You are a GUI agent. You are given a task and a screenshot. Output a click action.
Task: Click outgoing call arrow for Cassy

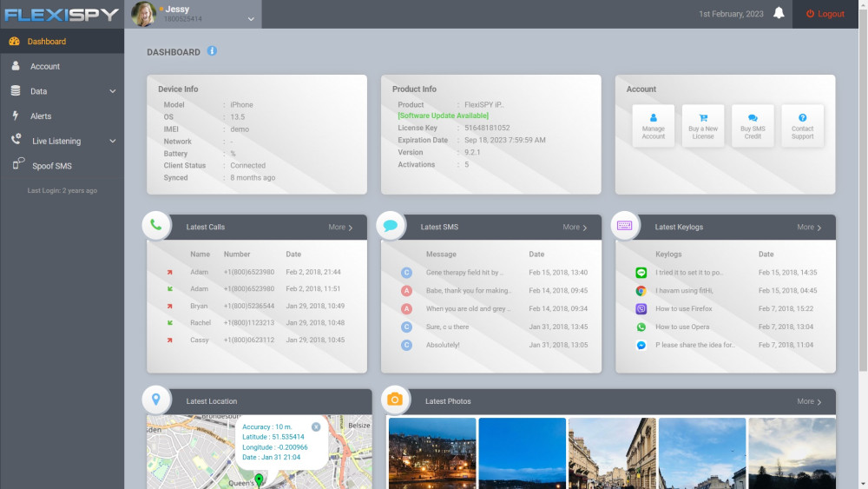tap(170, 340)
